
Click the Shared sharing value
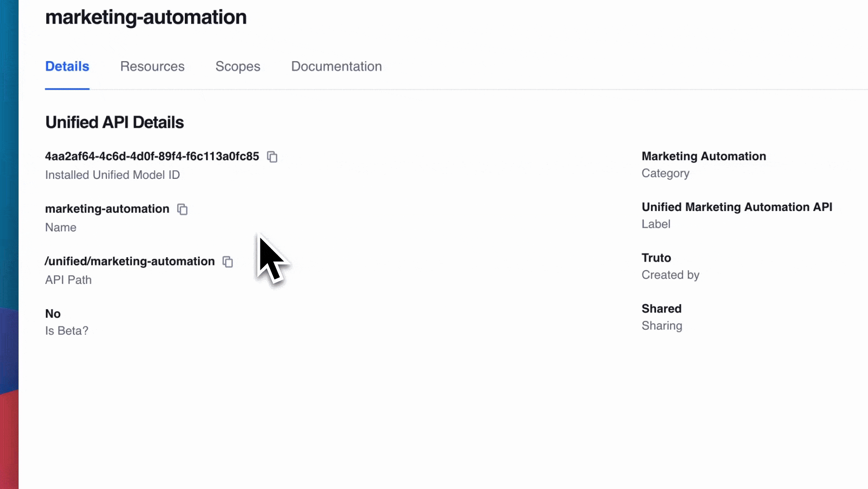point(661,308)
